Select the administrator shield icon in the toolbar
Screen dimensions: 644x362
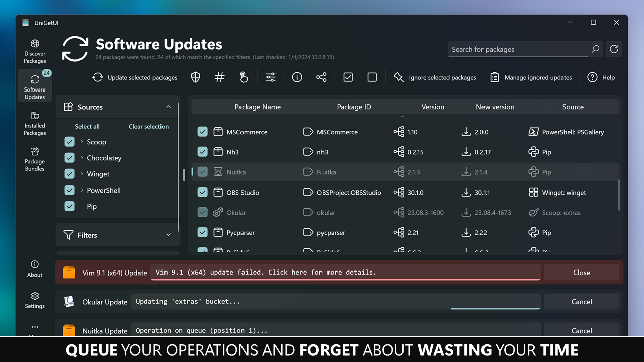(195, 77)
